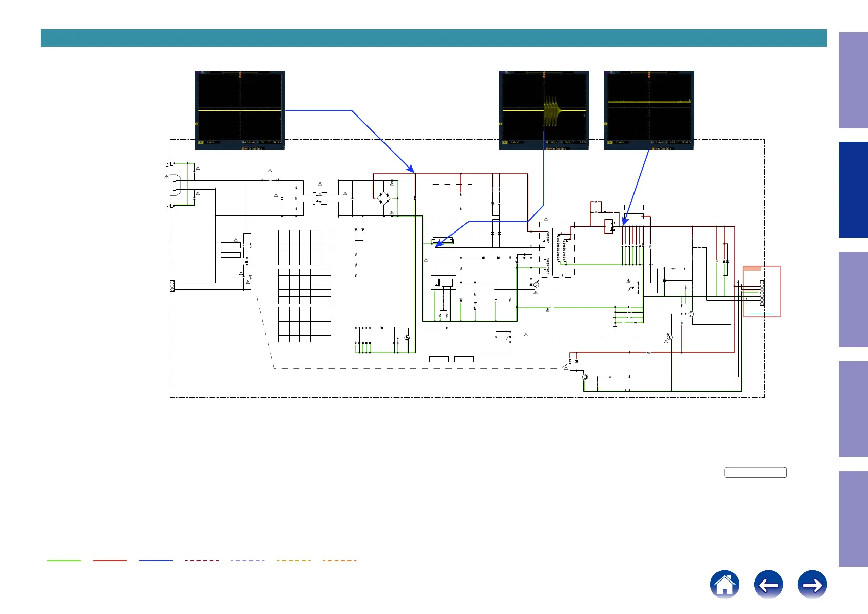Open the left oscilloscope flat-trace thumbnail
The image size is (868, 614).
(x=240, y=110)
